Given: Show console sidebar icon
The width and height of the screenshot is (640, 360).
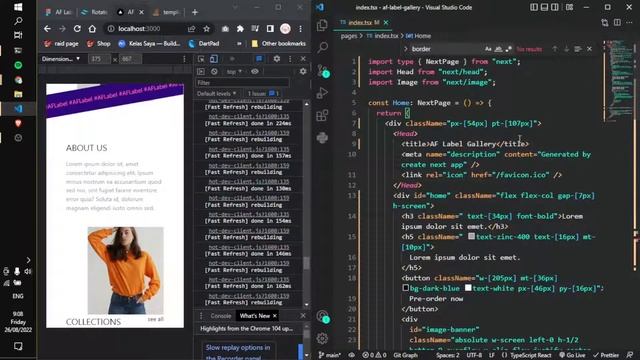Looking at the screenshot, I should tap(201, 71).
